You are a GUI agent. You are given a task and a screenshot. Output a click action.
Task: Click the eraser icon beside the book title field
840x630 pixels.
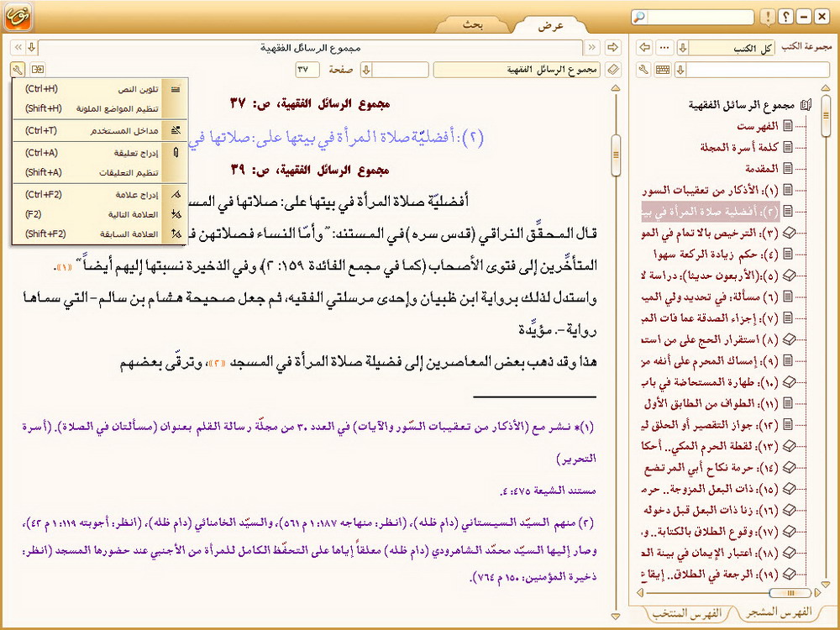pyautogui.click(x=613, y=70)
